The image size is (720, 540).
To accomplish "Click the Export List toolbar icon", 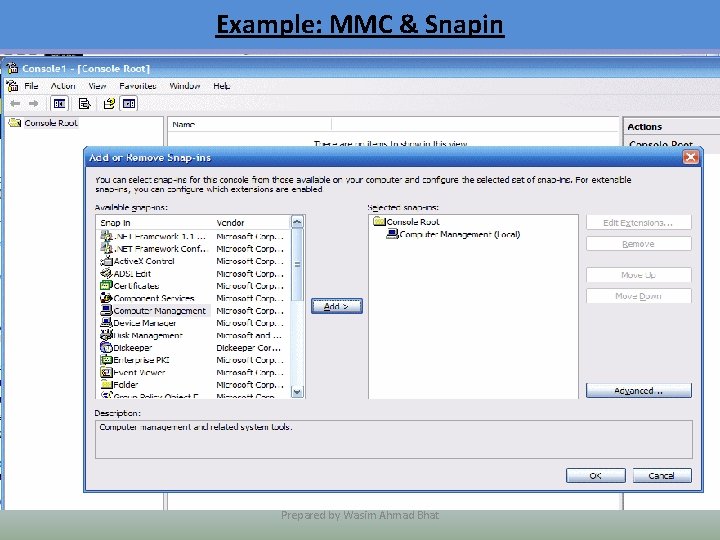I will (x=84, y=104).
